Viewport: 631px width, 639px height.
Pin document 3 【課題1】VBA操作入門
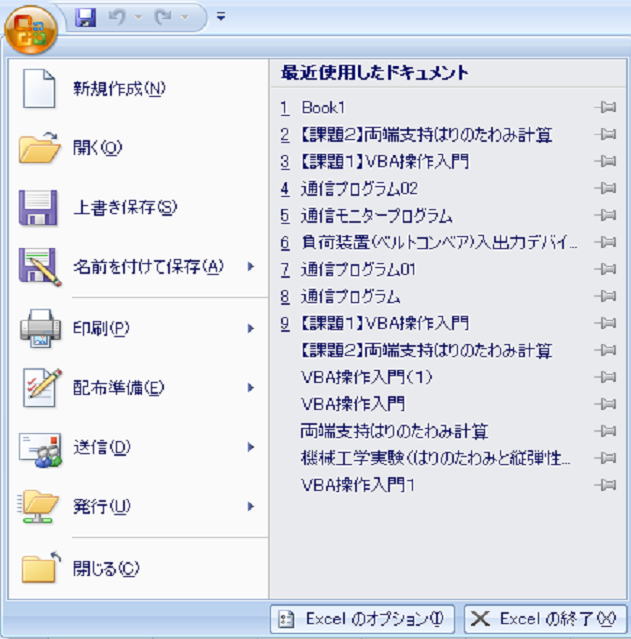click(605, 161)
